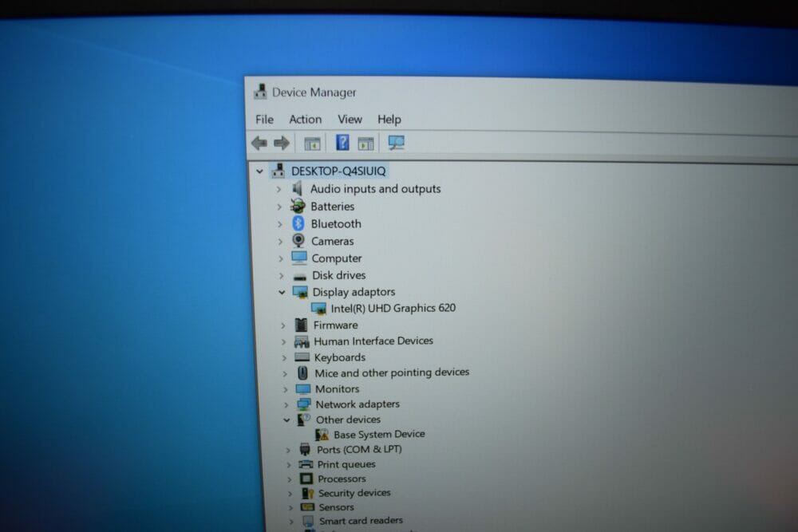The height and width of the screenshot is (532, 798).
Task: Collapse the Other devices category chevron
Action: coord(287,420)
